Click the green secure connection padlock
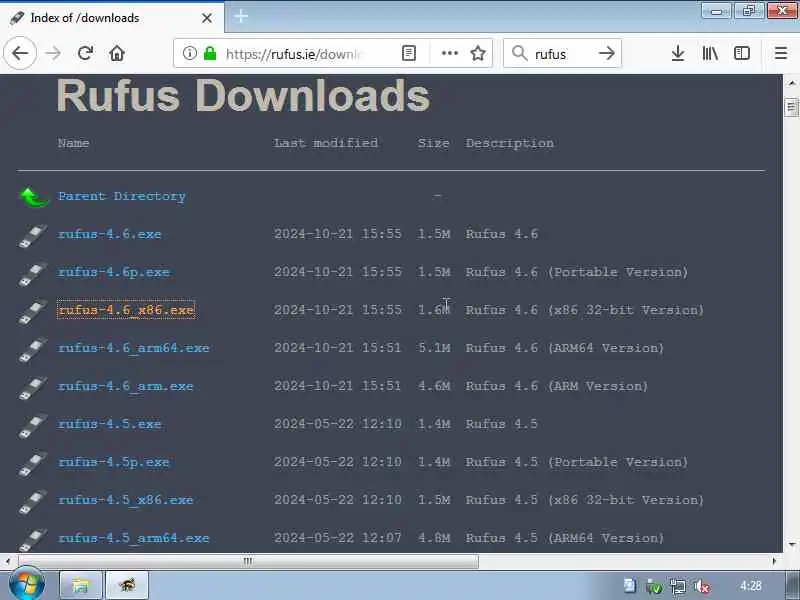Image resolution: width=800 pixels, height=600 pixels. [x=210, y=53]
